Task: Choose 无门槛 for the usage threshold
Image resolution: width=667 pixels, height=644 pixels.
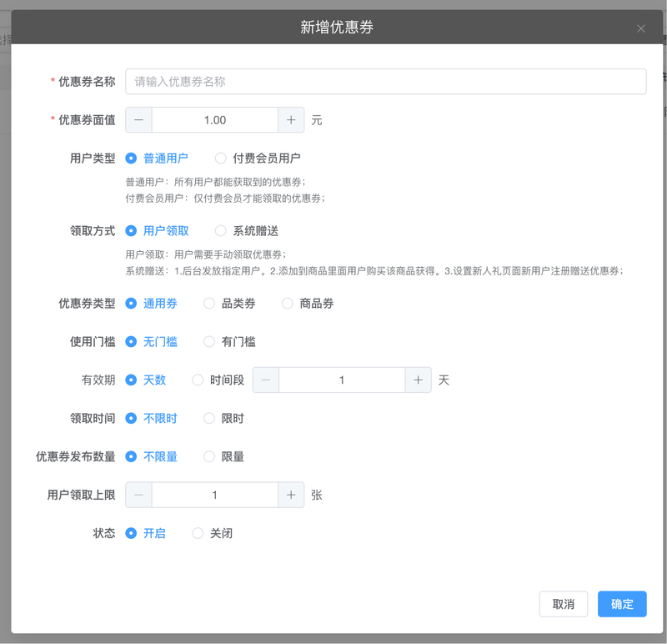Action: [x=151, y=342]
